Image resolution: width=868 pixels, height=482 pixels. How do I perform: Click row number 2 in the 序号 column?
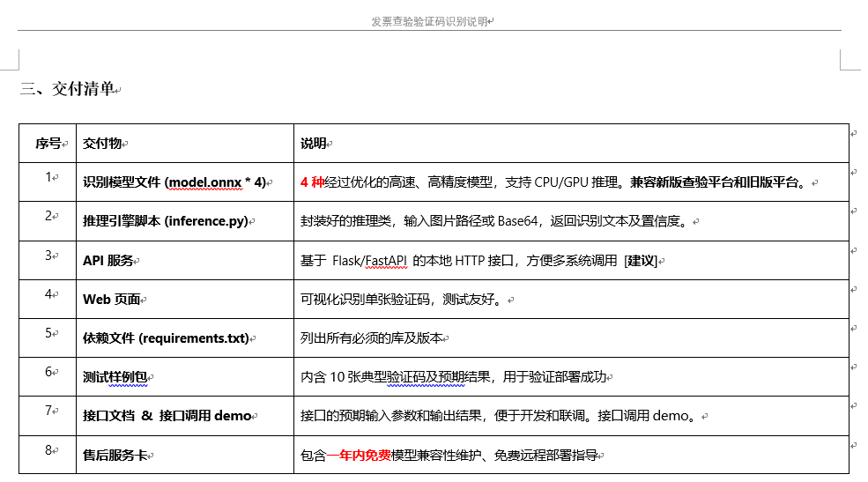tap(48, 216)
